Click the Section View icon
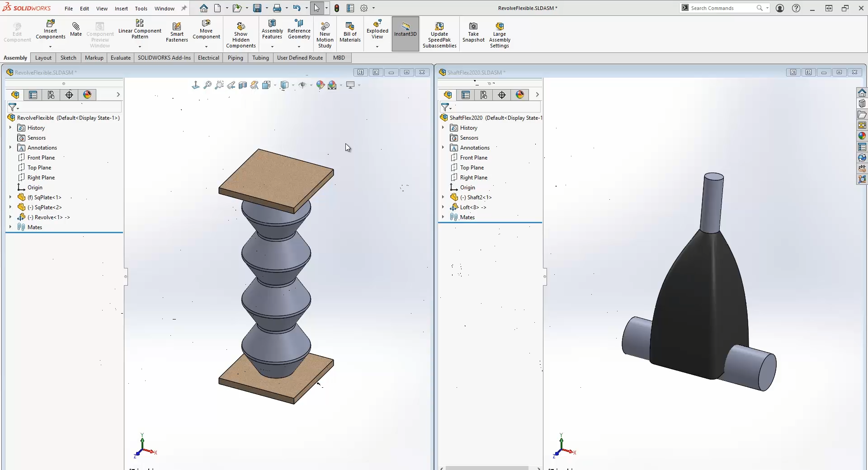 pos(243,85)
